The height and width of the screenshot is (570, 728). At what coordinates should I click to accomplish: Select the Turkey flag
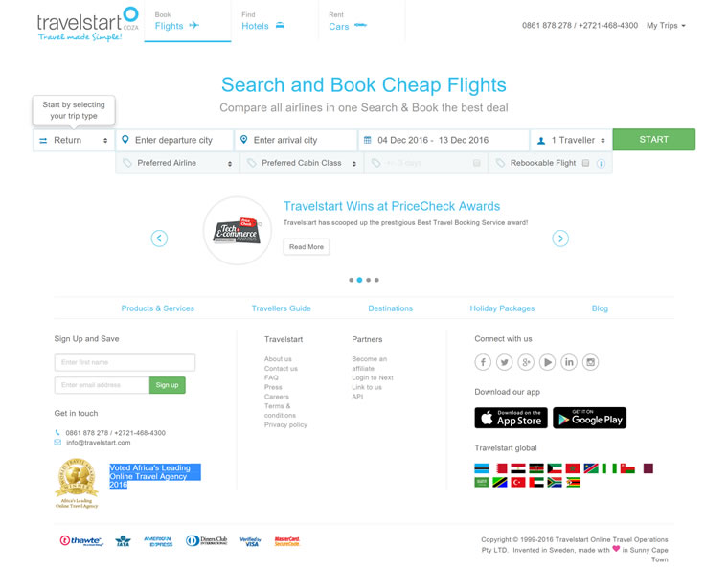(x=518, y=483)
